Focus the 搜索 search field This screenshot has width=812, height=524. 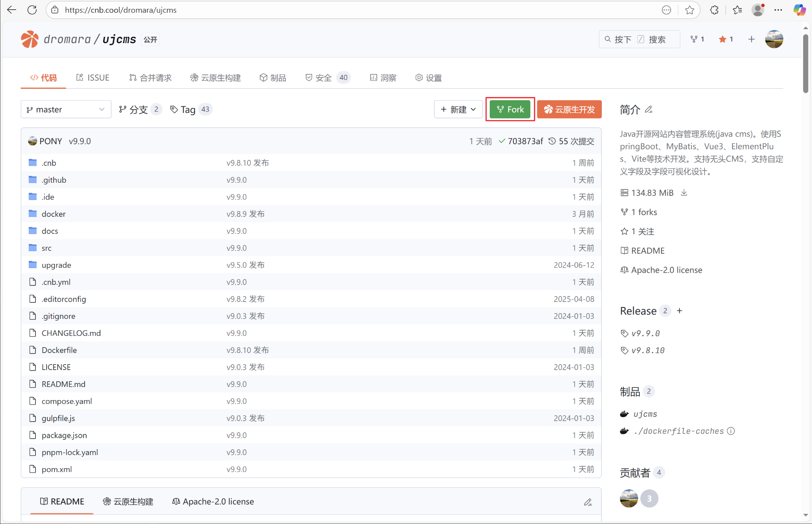[639, 39]
